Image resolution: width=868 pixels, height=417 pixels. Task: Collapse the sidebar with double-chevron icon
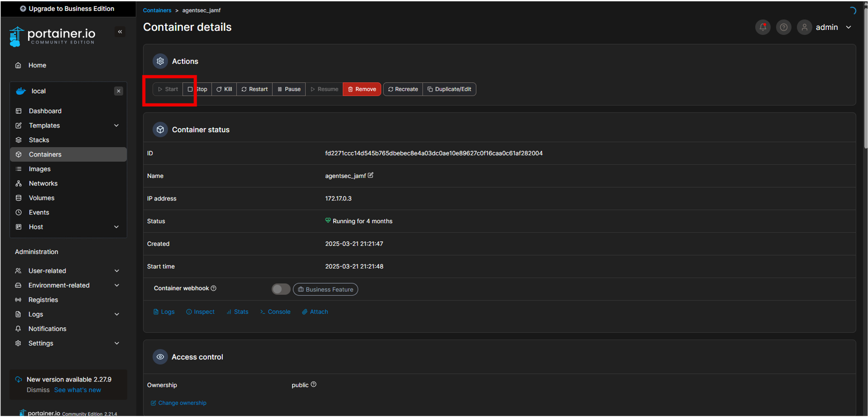tap(120, 32)
